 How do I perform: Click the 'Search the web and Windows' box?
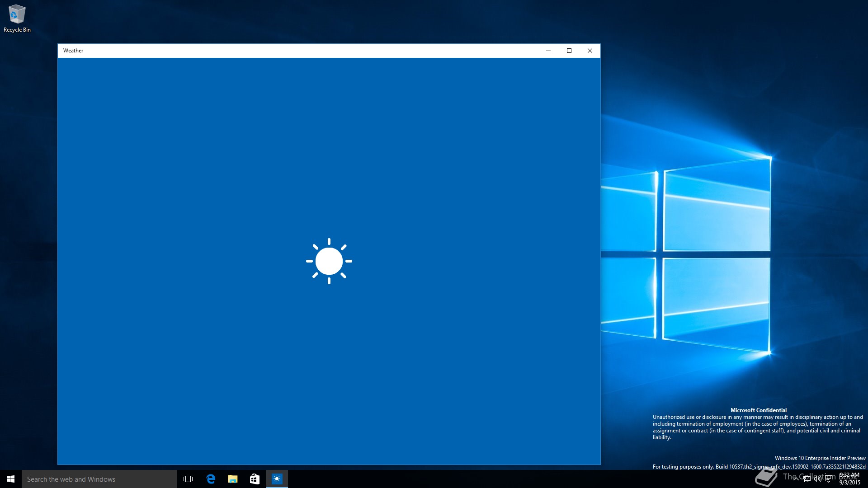(99, 479)
